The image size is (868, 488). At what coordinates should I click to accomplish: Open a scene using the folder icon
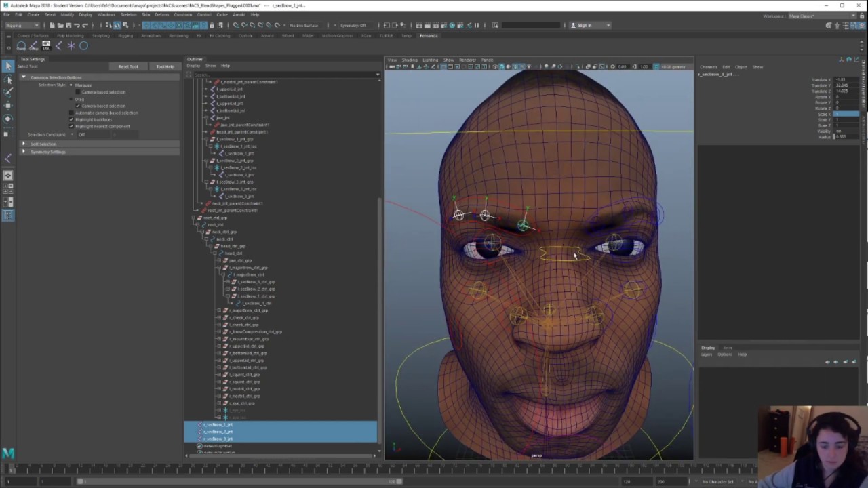[x=60, y=26]
